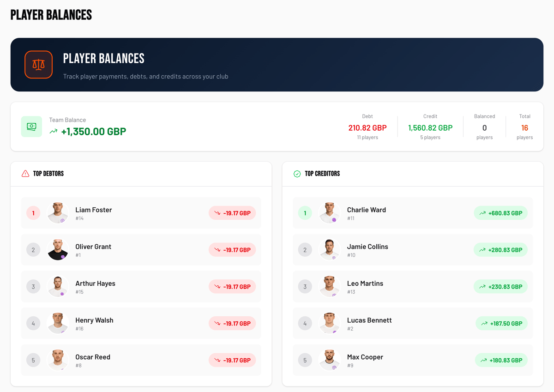Image resolution: width=554 pixels, height=392 pixels.
Task: Expand the Total players summary
Action: coord(524,127)
